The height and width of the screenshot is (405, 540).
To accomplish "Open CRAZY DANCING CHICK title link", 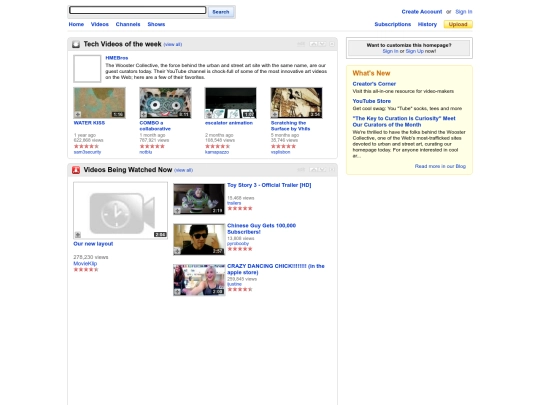I will coord(276,269).
